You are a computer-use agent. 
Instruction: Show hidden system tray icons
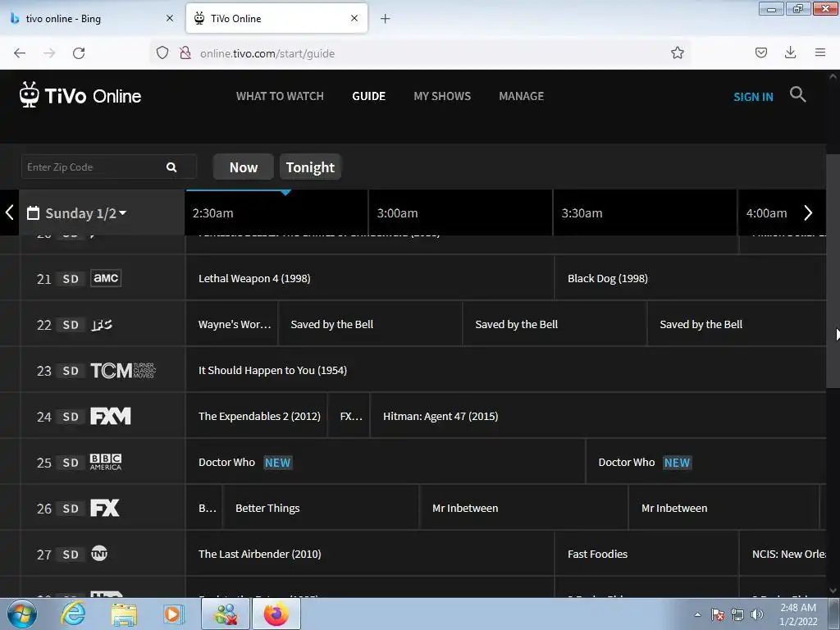[x=697, y=614]
